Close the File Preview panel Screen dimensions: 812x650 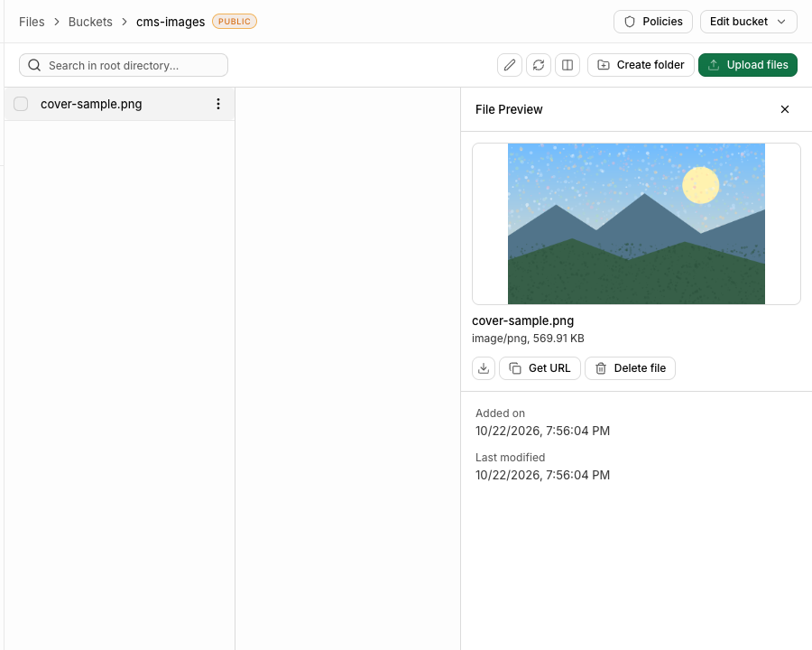coord(785,109)
